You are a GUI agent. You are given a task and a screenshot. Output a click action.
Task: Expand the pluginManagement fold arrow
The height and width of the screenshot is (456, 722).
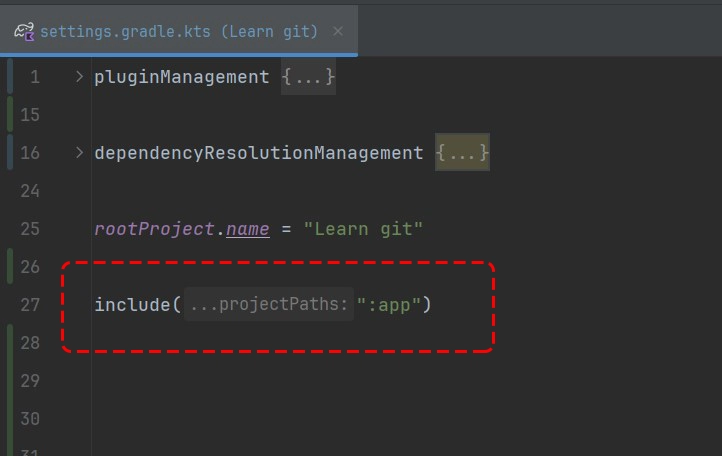point(79,77)
